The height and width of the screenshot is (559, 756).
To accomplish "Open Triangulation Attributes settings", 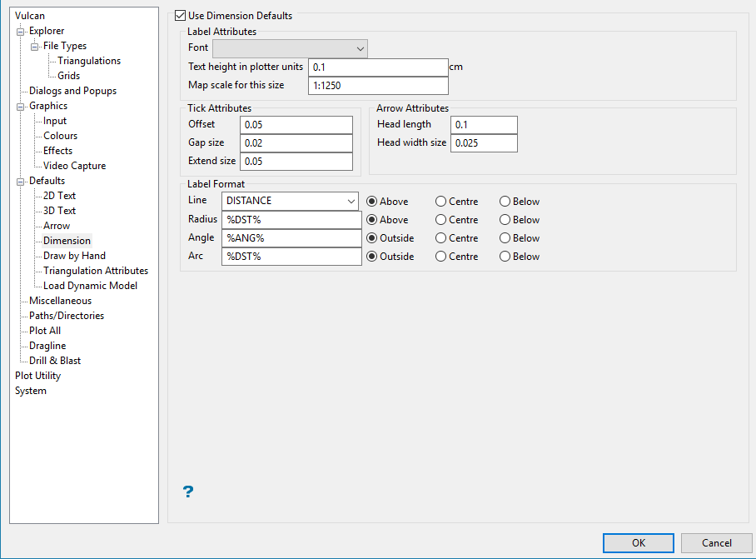I will click(x=96, y=271).
